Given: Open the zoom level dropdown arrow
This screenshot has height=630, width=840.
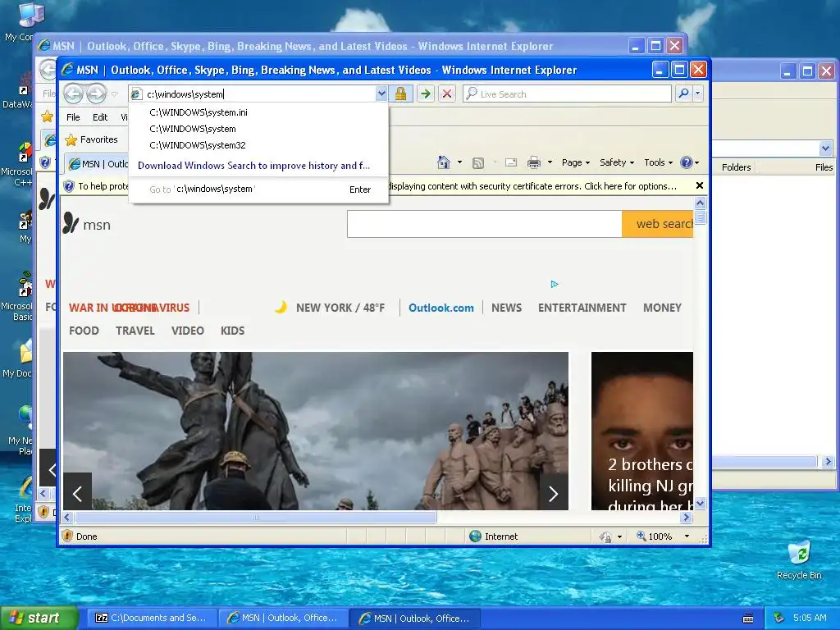Looking at the screenshot, I should point(687,536).
